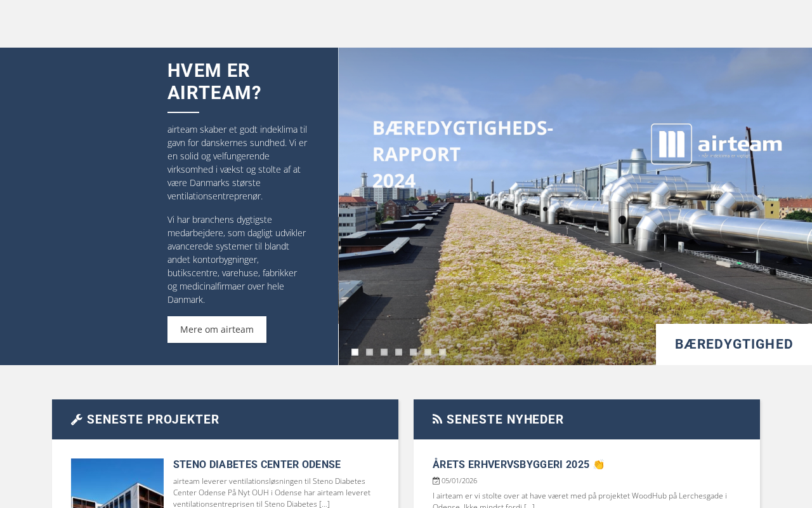Select the sixth slider pagination dot
Image resolution: width=812 pixels, height=508 pixels.
click(428, 352)
